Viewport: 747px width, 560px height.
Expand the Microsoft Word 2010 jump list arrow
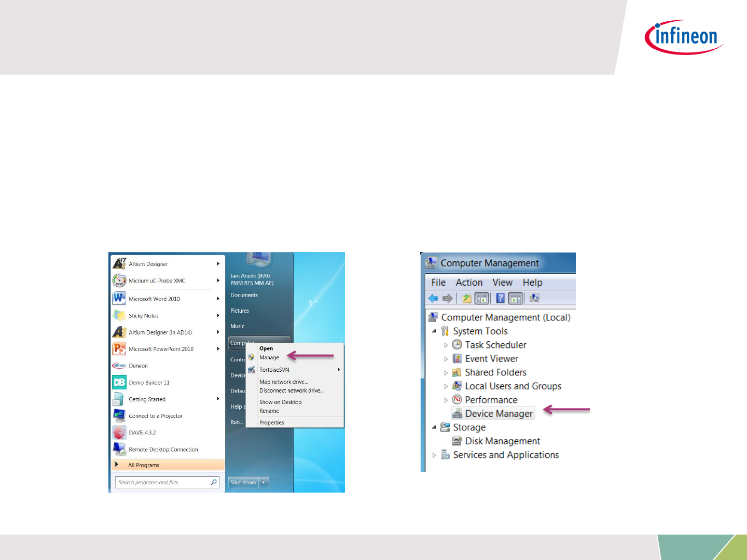[218, 299]
